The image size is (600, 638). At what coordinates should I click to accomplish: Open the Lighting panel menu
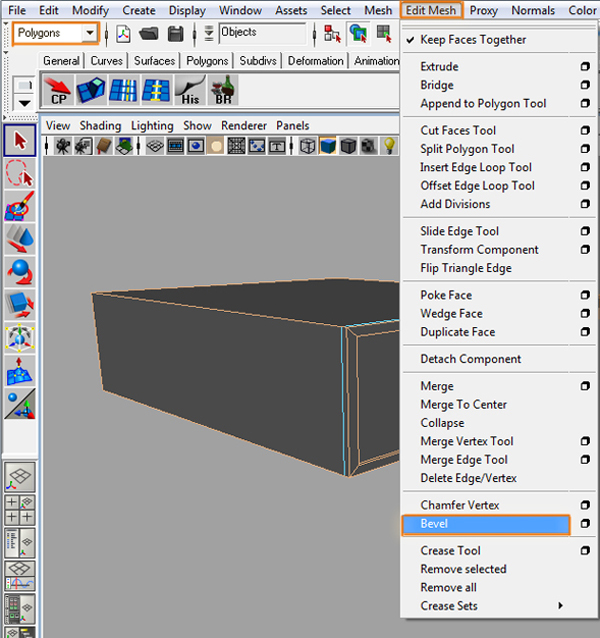152,126
